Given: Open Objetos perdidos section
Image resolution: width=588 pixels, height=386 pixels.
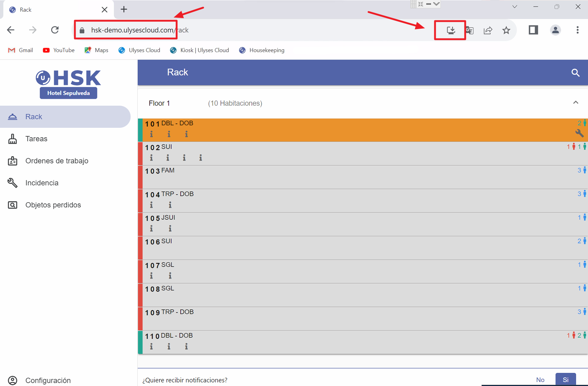Looking at the screenshot, I should click(x=53, y=205).
